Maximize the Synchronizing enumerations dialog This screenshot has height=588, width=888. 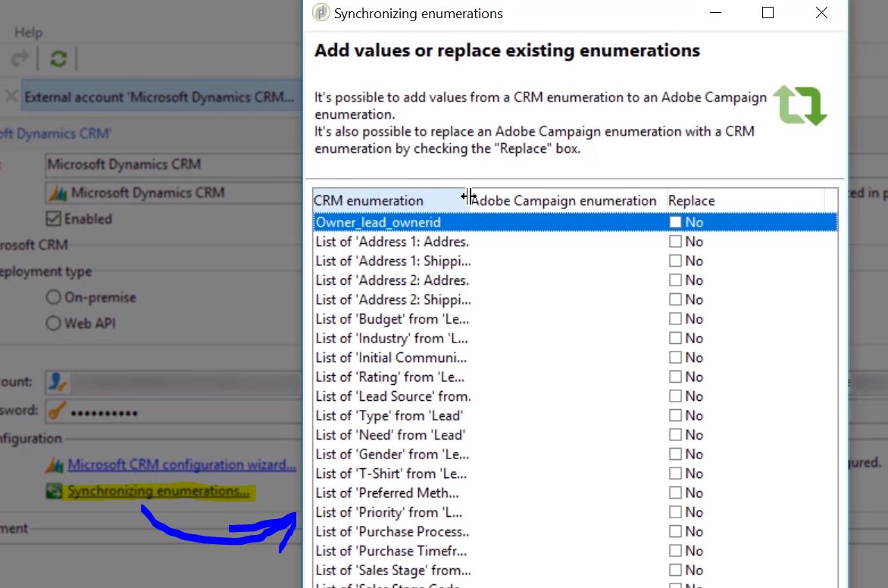pyautogui.click(x=768, y=13)
